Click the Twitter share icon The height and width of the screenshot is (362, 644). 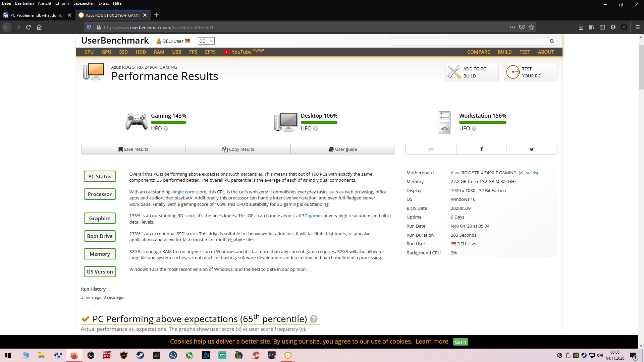click(532, 149)
